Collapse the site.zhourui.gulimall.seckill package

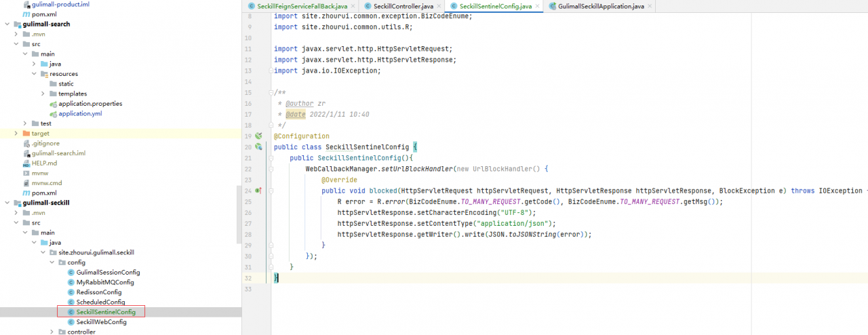click(43, 252)
